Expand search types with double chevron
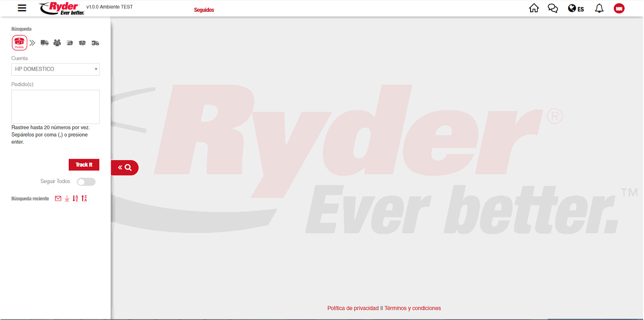 [x=32, y=43]
